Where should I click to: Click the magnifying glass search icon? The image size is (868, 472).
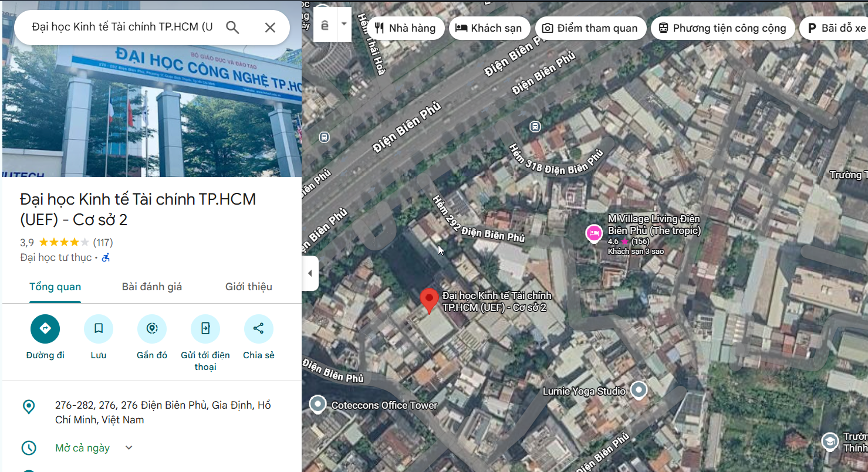pyautogui.click(x=233, y=28)
